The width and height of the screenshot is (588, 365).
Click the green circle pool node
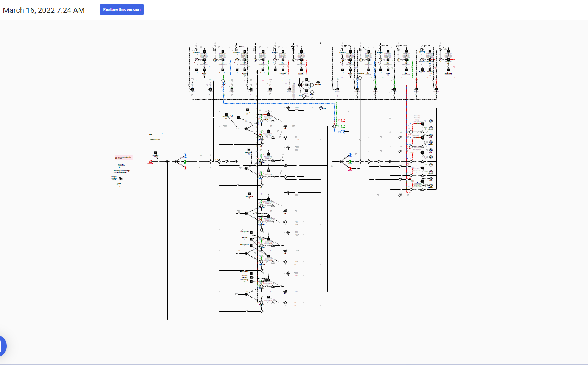[343, 126]
